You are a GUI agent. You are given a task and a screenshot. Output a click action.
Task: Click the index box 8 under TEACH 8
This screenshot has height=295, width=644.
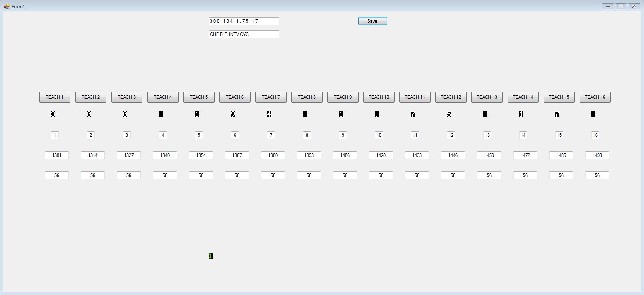click(307, 135)
